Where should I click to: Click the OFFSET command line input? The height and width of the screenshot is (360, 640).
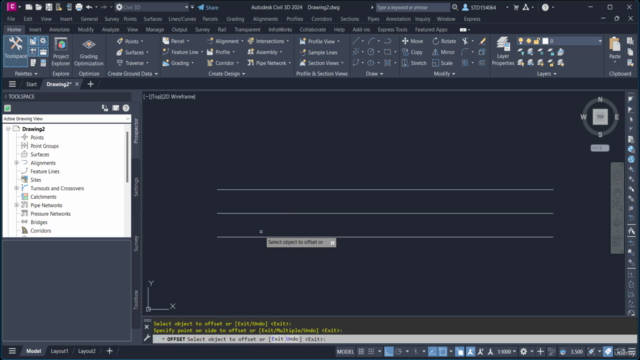(x=394, y=339)
